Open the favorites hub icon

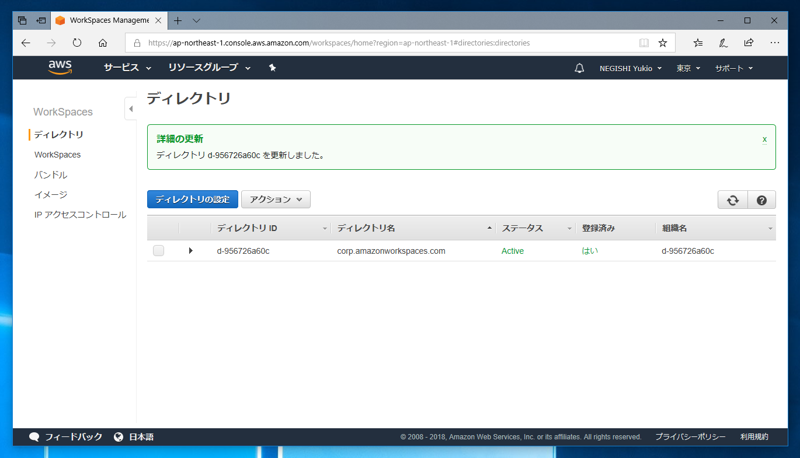point(698,43)
